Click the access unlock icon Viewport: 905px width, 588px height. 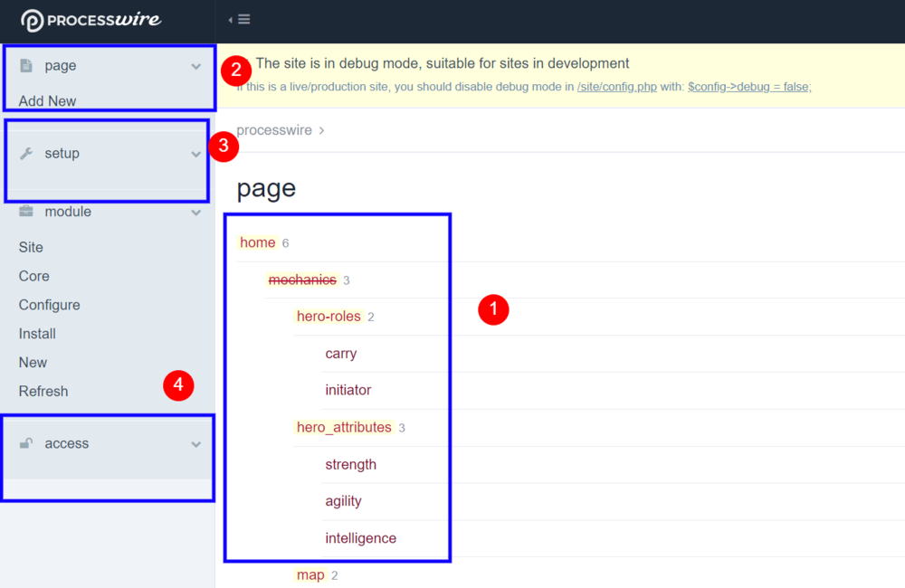click(x=26, y=443)
